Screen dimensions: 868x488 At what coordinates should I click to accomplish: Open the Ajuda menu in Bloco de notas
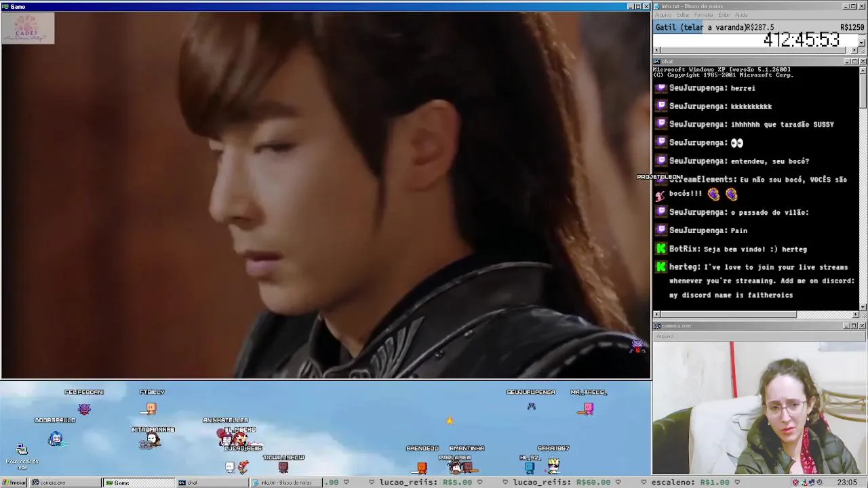741,15
